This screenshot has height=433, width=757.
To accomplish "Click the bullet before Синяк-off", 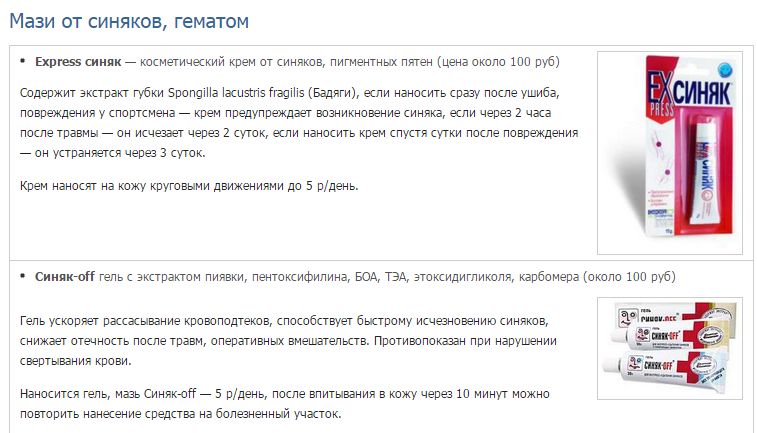I will pos(23,275).
